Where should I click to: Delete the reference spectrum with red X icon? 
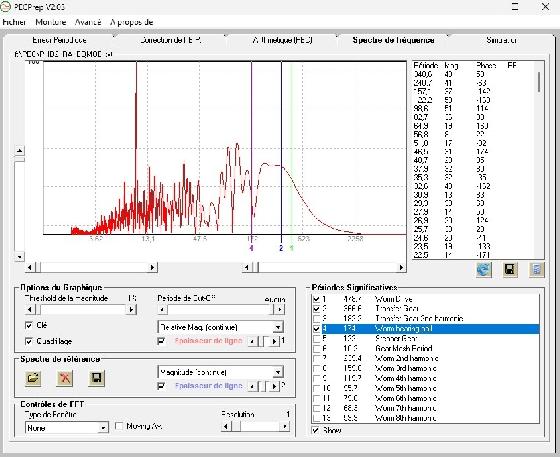(x=65, y=378)
